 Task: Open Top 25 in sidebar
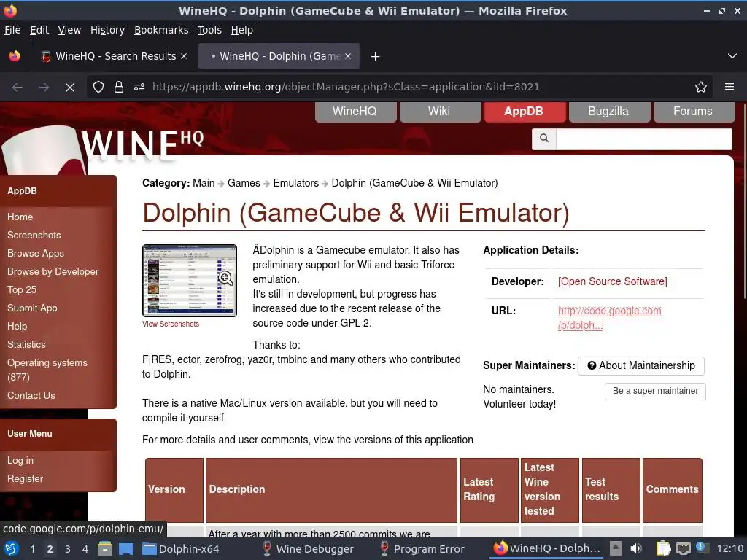[21, 290]
